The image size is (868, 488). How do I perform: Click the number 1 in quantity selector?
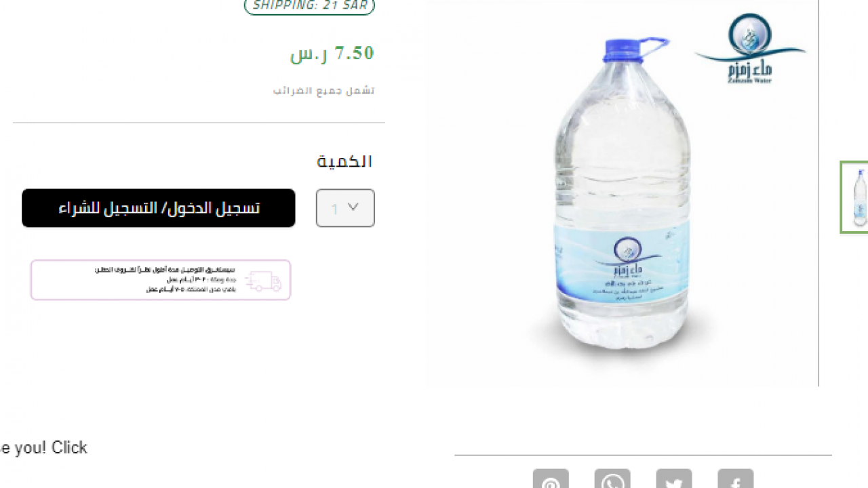point(334,209)
